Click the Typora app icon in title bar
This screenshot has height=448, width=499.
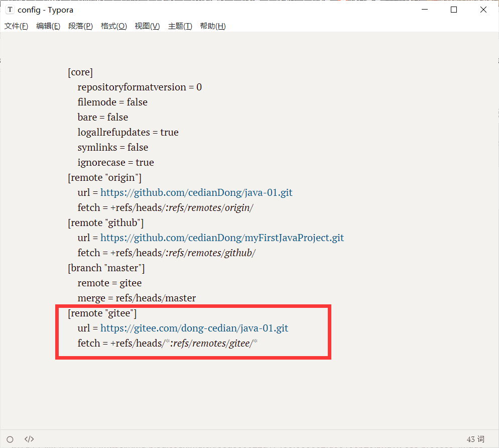[10, 10]
